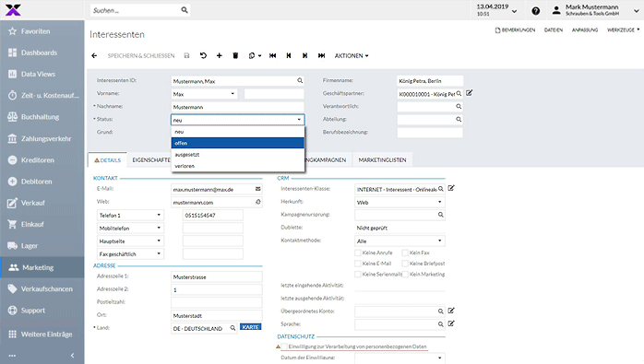Image resolution: width=644 pixels, height=364 pixels.
Task: Expand the AKTIONEN menu
Action: (352, 55)
